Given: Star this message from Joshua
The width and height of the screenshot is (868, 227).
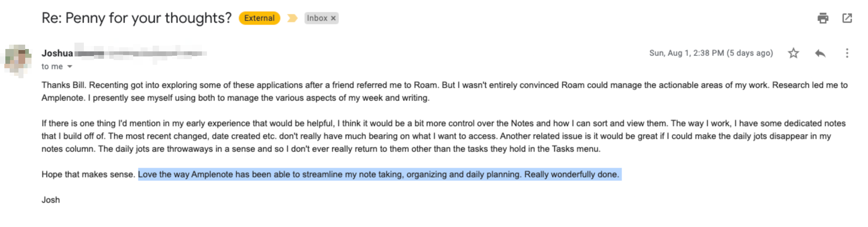Looking at the screenshot, I should point(793,53).
